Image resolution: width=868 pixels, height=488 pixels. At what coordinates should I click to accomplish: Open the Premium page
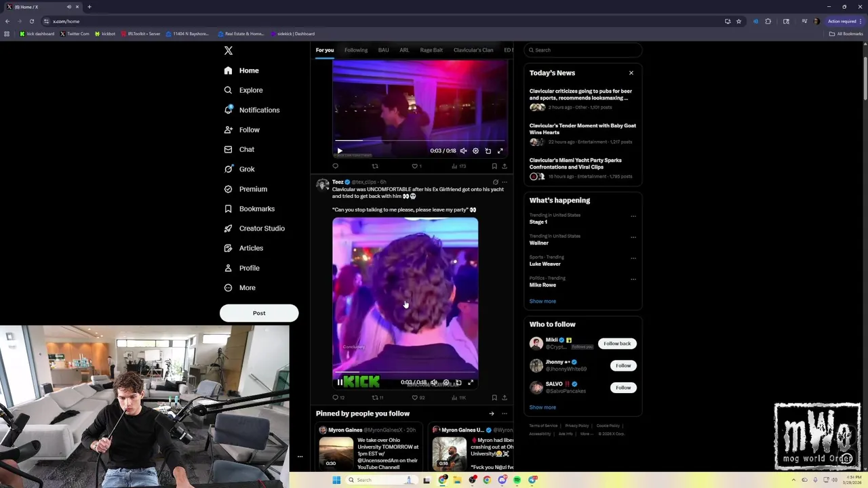coord(245,189)
